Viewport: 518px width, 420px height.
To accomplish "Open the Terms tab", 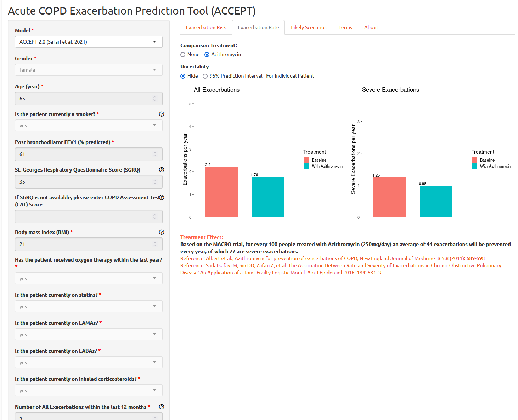I will click(345, 27).
